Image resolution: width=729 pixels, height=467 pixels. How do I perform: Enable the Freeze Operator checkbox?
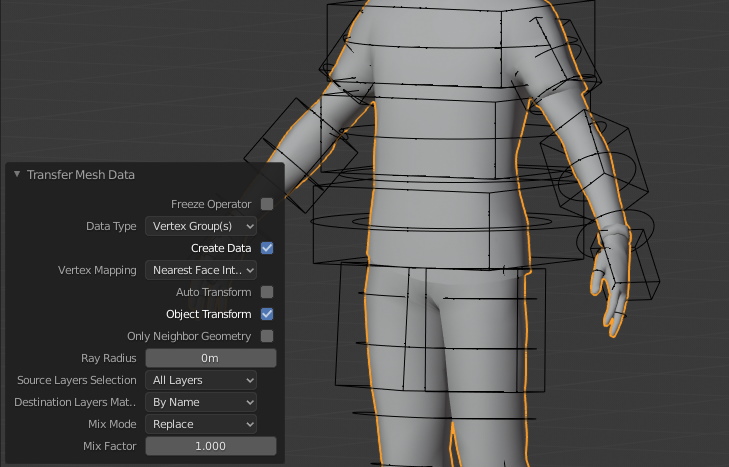point(267,204)
